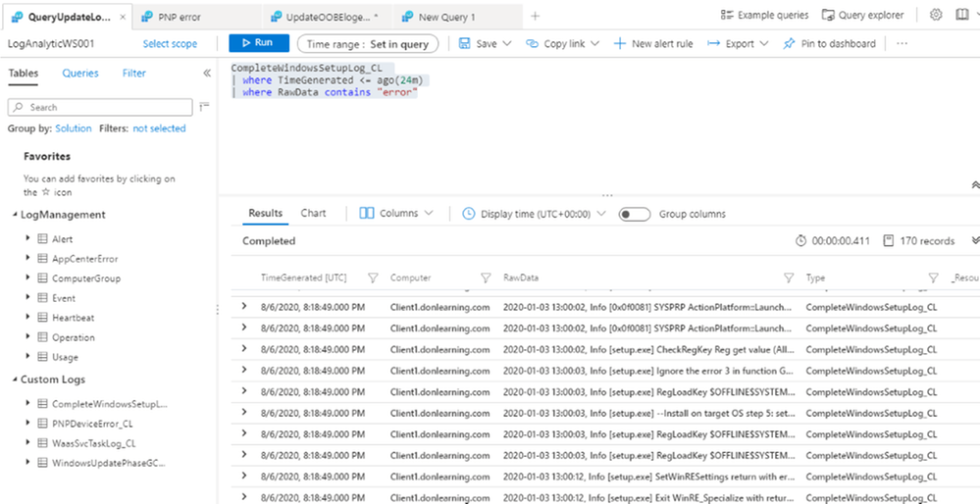Expand the Alert table node
This screenshot has height=504, width=980.
[x=27, y=238]
